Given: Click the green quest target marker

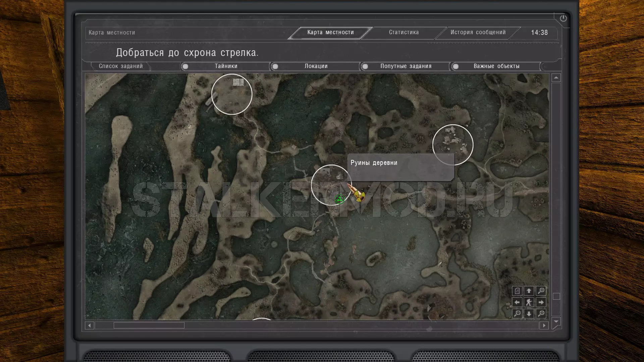Looking at the screenshot, I should click(339, 199).
